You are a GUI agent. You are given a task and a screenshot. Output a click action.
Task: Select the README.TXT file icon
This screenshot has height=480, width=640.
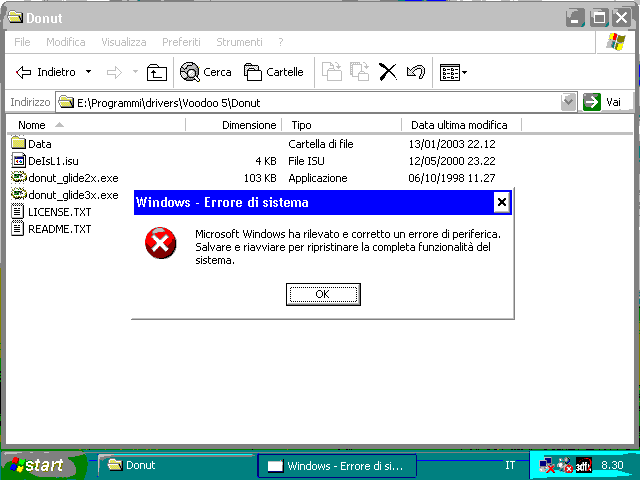point(18,228)
